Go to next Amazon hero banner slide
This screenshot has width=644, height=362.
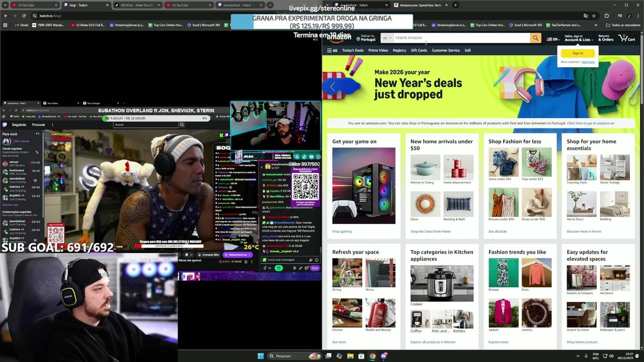[x=629, y=87]
